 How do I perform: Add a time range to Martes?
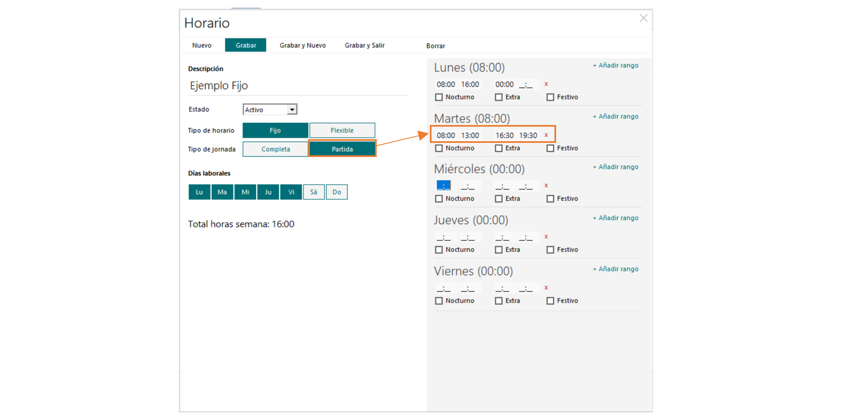point(615,117)
